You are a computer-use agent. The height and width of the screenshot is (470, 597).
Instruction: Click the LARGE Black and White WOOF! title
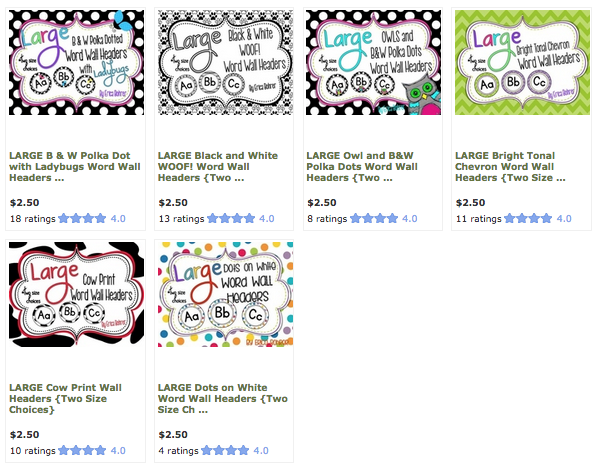click(x=218, y=167)
